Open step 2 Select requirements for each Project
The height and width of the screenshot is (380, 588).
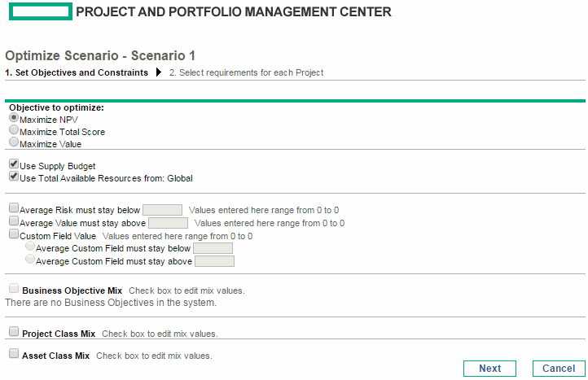coord(246,72)
